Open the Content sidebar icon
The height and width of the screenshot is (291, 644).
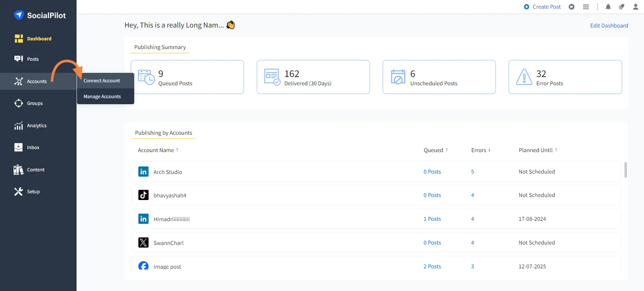18,170
